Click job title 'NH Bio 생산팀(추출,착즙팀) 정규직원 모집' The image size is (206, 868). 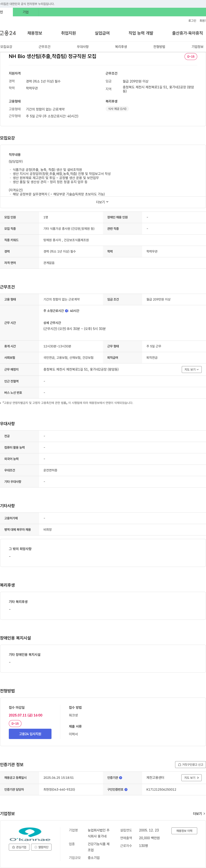pos(53,56)
